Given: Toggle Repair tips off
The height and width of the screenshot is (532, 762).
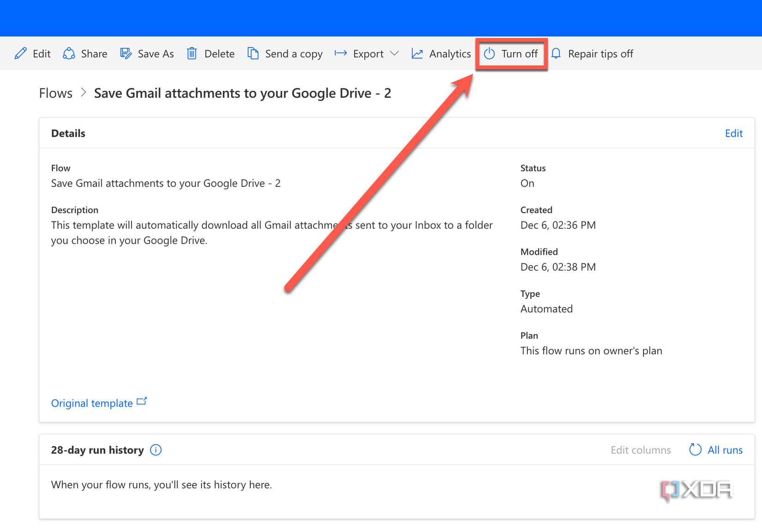Looking at the screenshot, I should click(593, 54).
